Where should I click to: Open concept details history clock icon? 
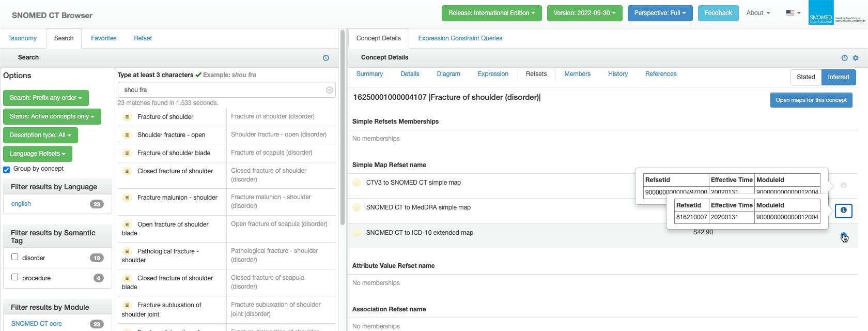(844, 58)
